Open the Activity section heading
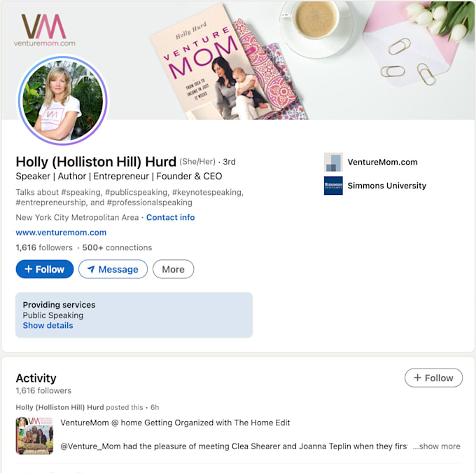Image resolution: width=476 pixels, height=473 pixels. (x=36, y=378)
